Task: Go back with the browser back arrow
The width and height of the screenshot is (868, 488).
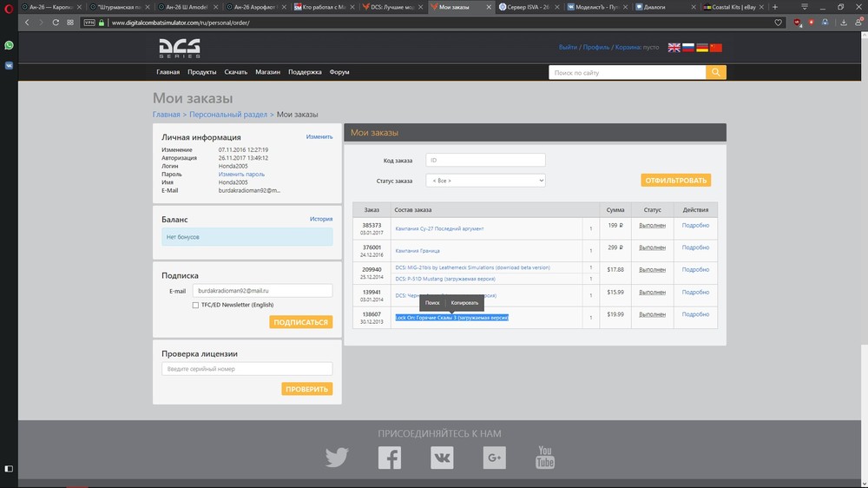Action: pyautogui.click(x=27, y=23)
